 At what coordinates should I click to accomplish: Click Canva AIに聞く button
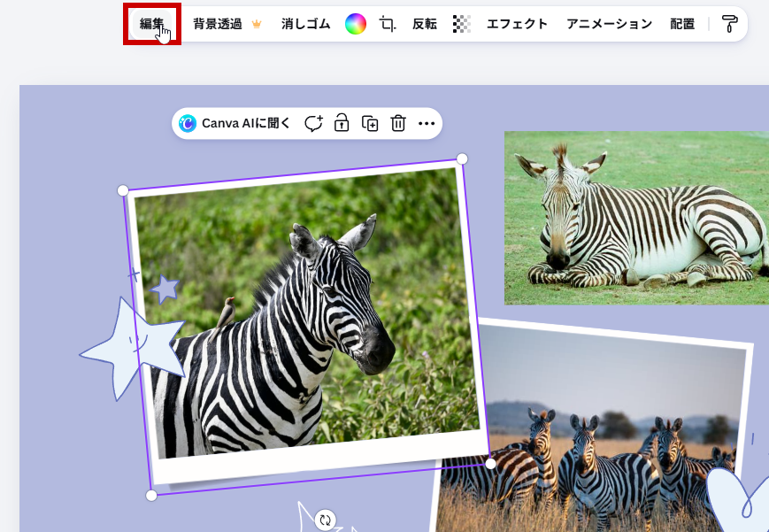[235, 123]
